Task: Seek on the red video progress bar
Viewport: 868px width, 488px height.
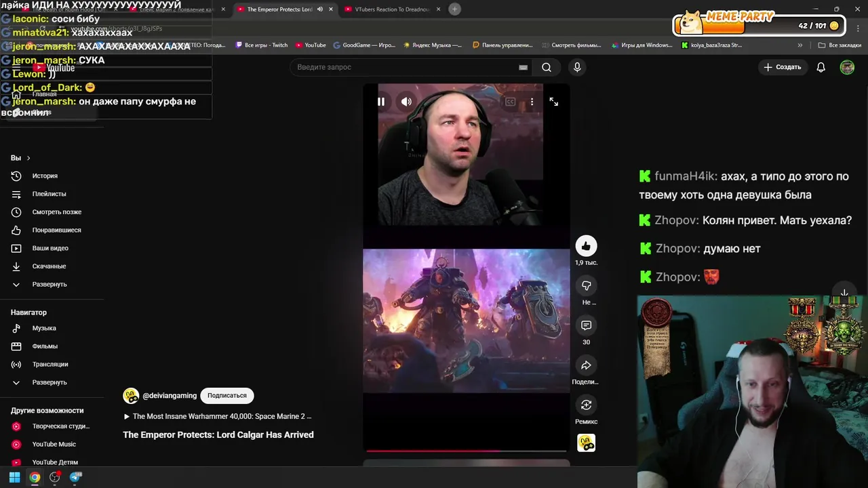Action: (466, 451)
